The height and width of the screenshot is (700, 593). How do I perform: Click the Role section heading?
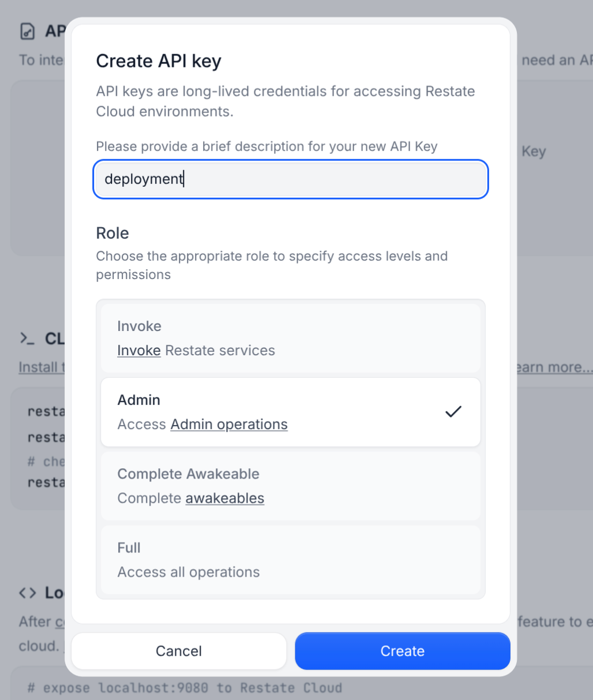tap(112, 233)
